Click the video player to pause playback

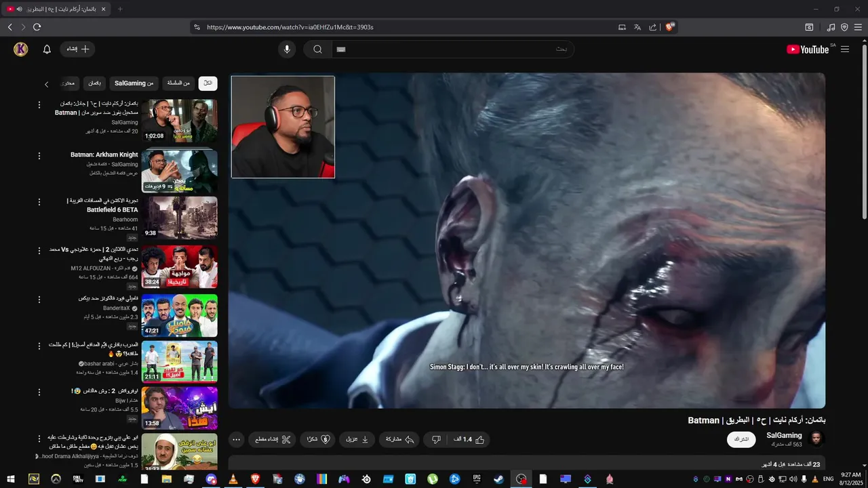pos(526,240)
